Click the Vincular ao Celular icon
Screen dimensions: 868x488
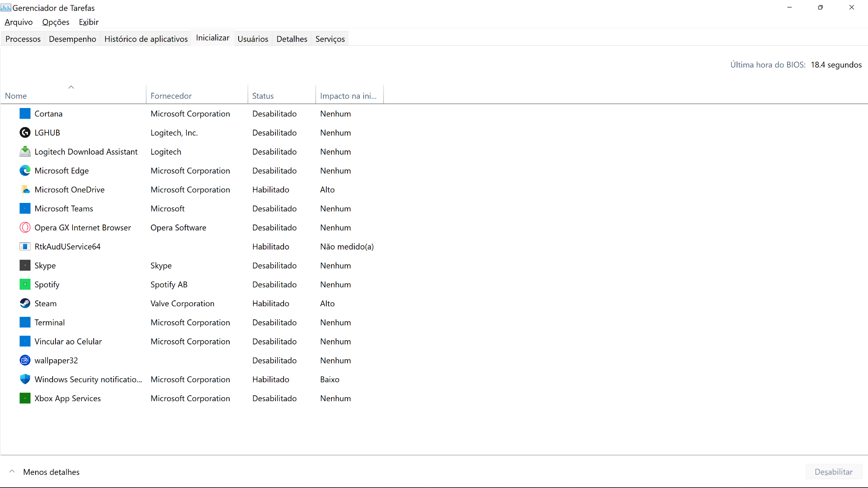(25, 341)
